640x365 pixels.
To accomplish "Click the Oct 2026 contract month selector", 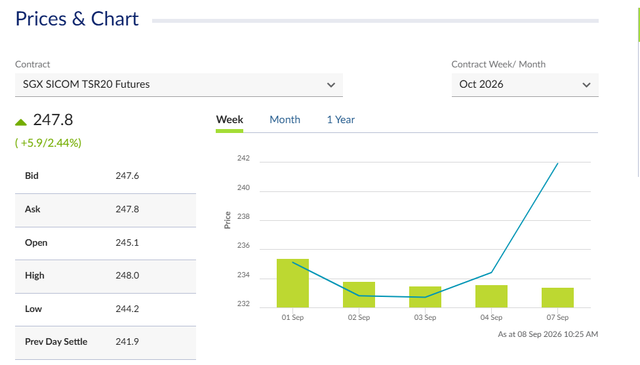I will tap(525, 85).
